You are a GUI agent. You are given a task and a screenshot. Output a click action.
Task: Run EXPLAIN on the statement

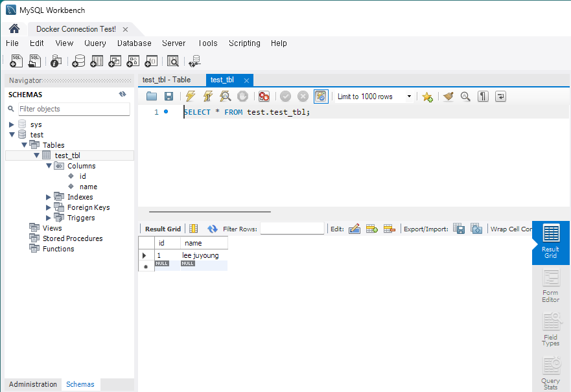(x=226, y=97)
